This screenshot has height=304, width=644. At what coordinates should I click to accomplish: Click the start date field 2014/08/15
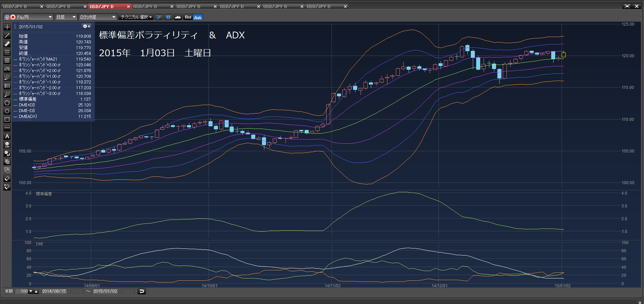click(x=54, y=292)
